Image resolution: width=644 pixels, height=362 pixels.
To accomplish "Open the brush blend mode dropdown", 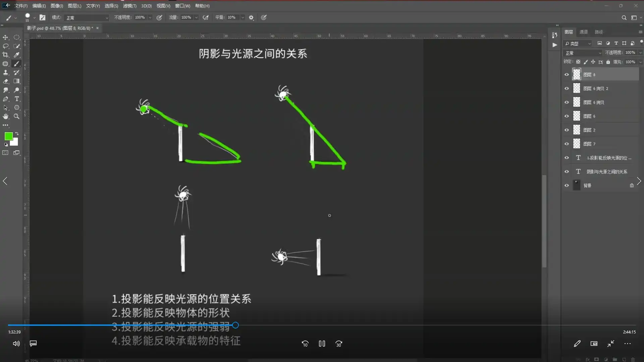I will [x=86, y=17].
